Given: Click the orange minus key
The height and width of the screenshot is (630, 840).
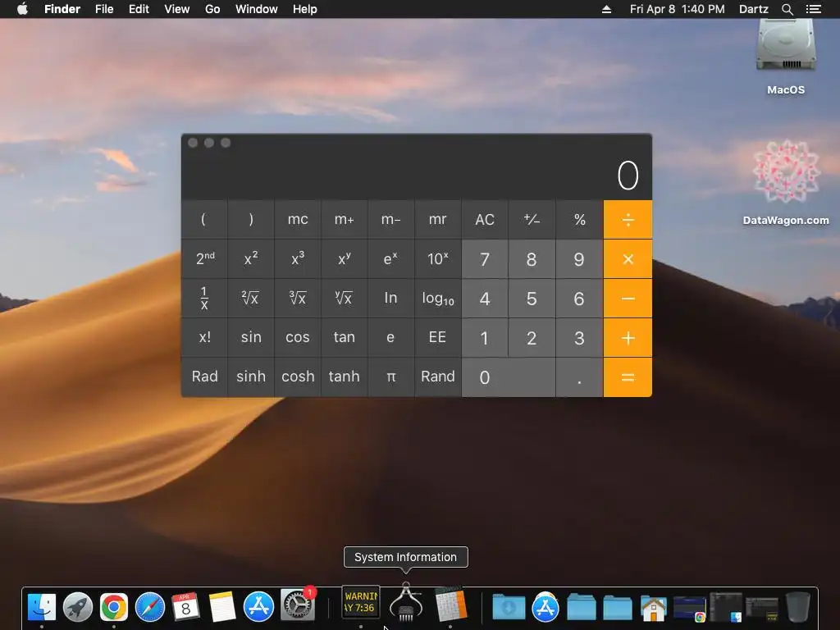Looking at the screenshot, I should pyautogui.click(x=628, y=299).
